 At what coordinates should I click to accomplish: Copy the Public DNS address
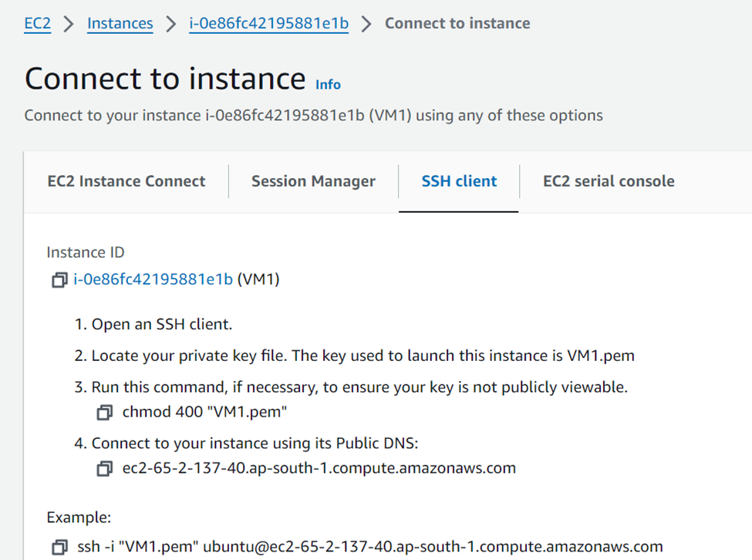pyautogui.click(x=104, y=468)
